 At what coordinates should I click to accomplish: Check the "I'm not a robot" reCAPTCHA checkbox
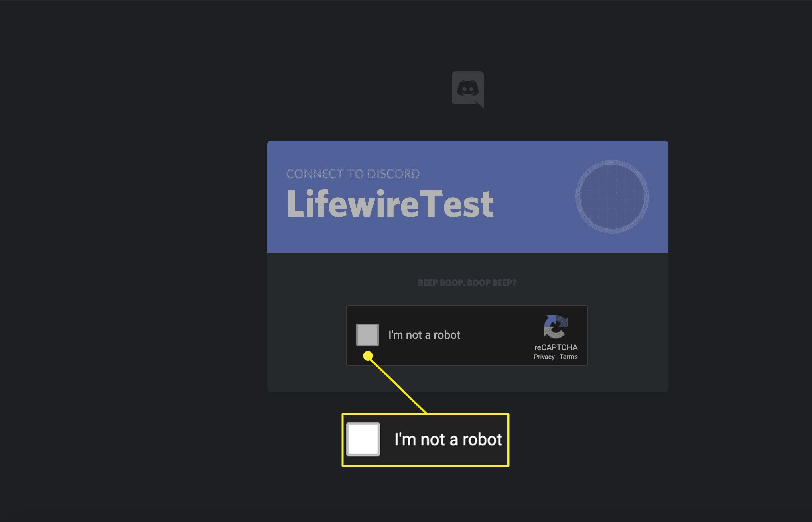[367, 335]
